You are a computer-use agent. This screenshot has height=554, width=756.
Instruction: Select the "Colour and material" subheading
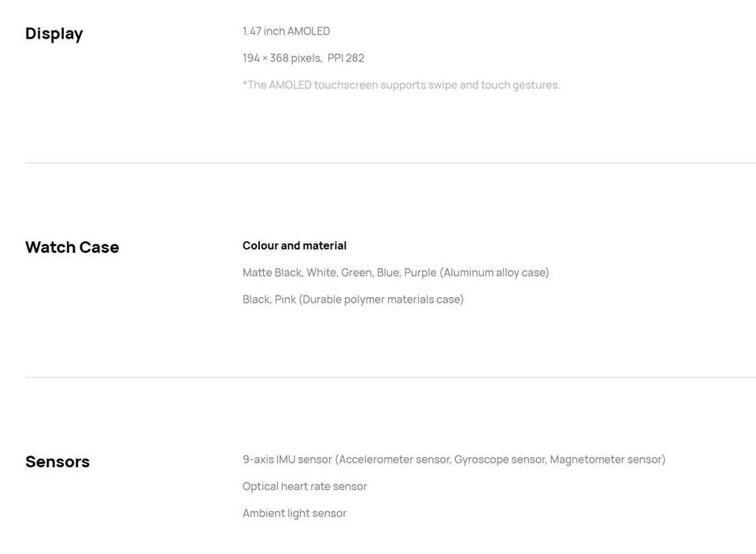(295, 245)
